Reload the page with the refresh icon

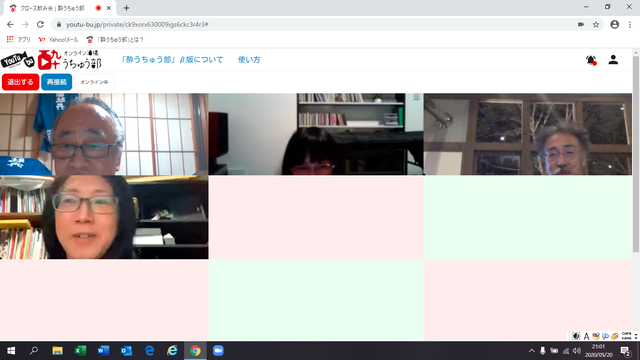coord(40,24)
